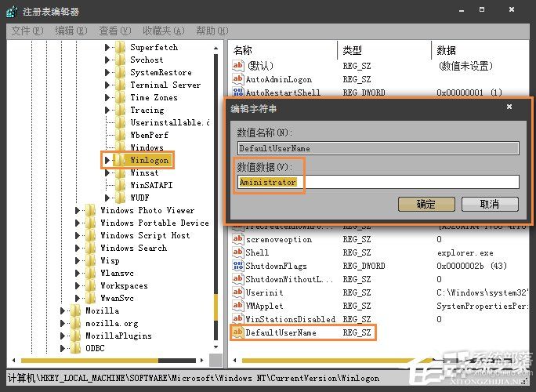Image resolution: width=536 pixels, height=392 pixels.
Task: Click the Svchost folder icon
Action: point(120,60)
